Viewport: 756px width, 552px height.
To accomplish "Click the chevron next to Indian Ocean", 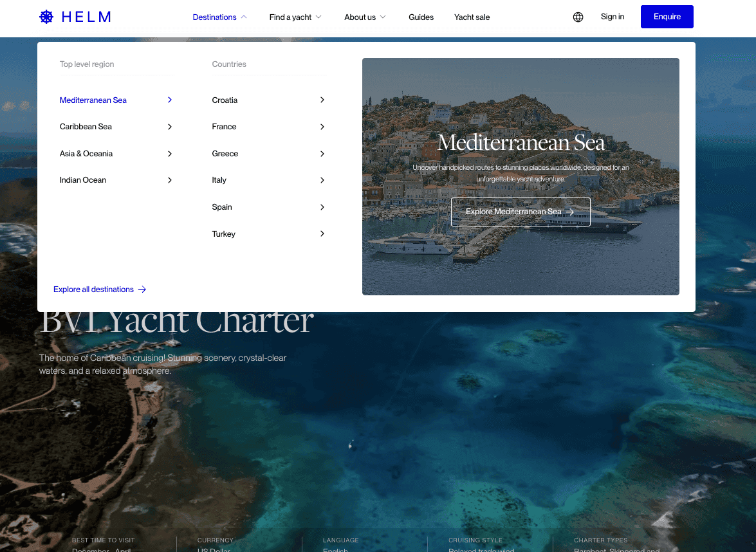I will 170,180.
